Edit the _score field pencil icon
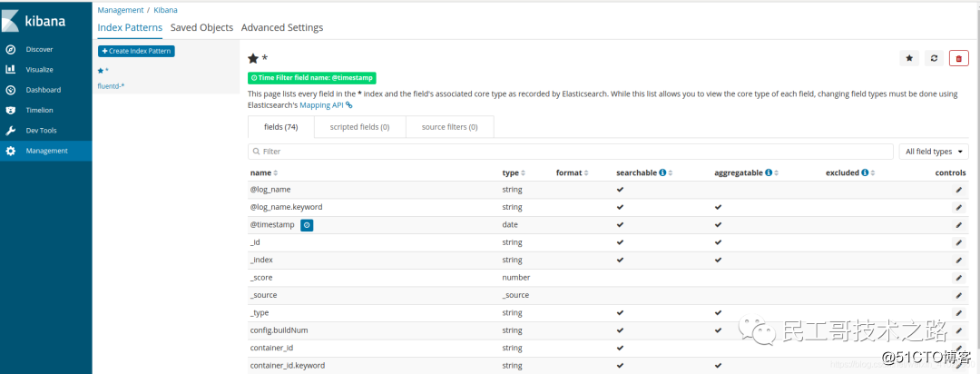Screen dimensions: 980x374 (x=958, y=278)
